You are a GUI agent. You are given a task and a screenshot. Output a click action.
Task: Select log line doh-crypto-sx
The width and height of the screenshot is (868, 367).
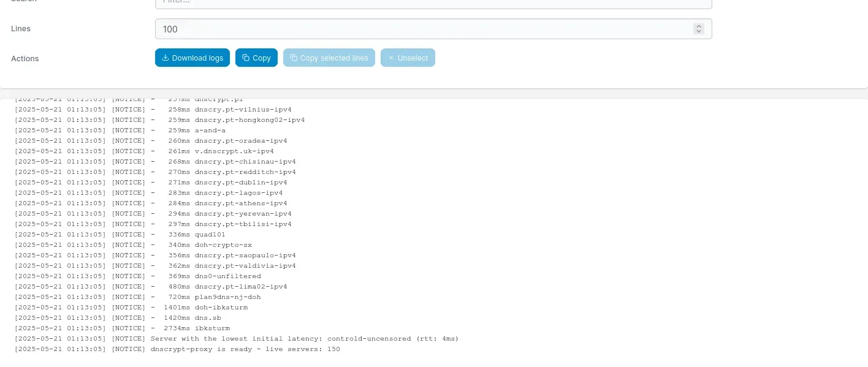[x=133, y=245]
